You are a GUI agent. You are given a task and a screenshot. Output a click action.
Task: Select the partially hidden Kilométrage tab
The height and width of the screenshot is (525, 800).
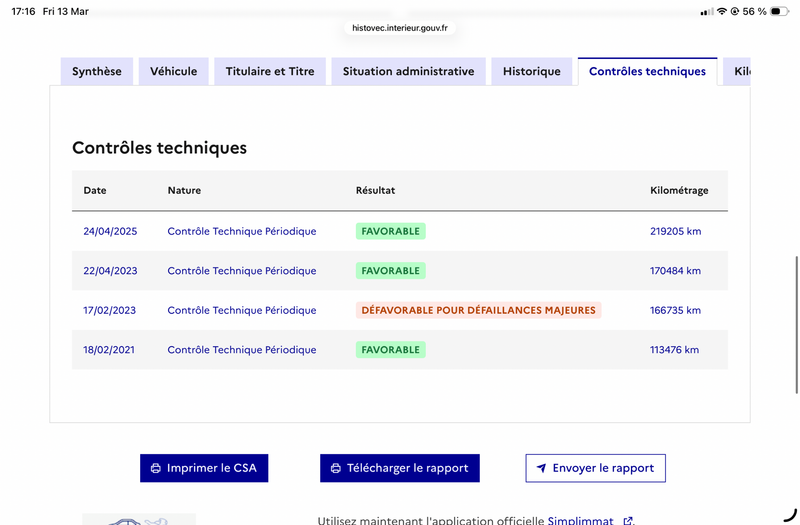pyautogui.click(x=740, y=72)
